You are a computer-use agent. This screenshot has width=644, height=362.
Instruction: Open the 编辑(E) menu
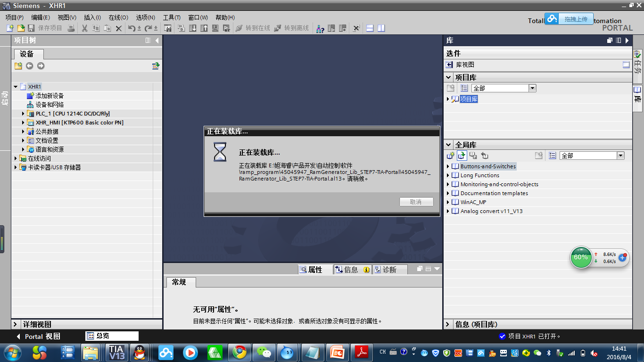coord(41,17)
